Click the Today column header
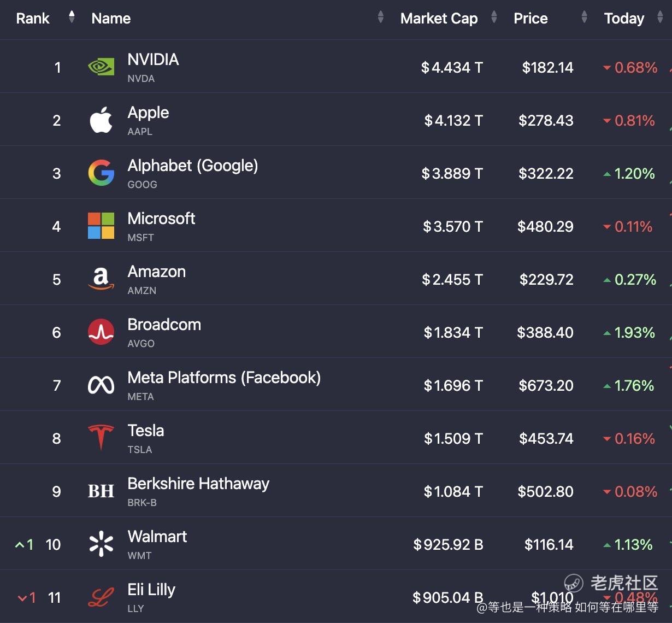This screenshot has width=672, height=623. [x=624, y=19]
